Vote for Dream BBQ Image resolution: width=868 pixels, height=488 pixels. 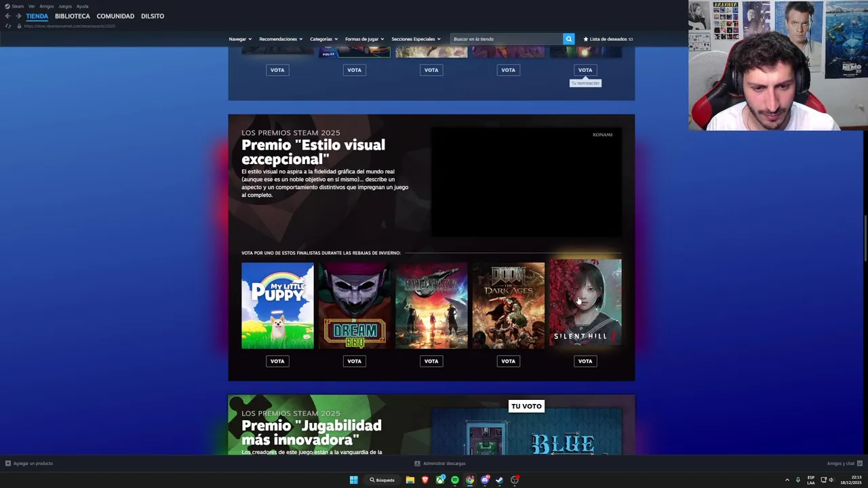pyautogui.click(x=355, y=361)
